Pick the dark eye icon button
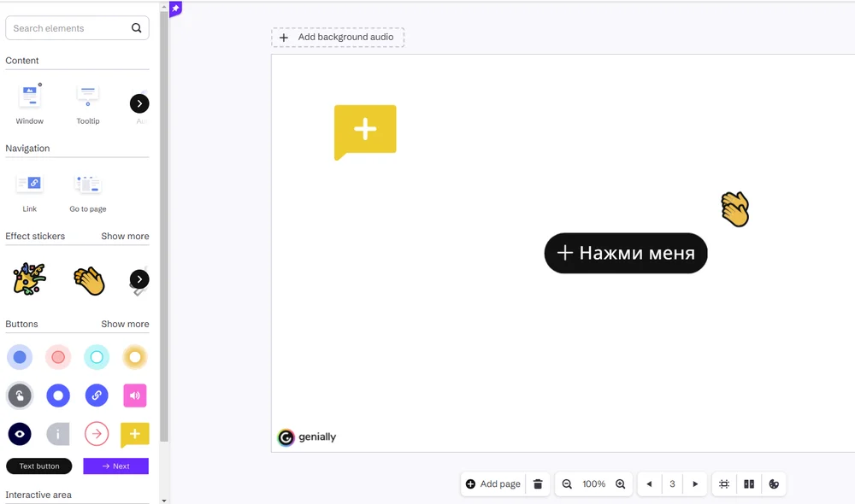 pyautogui.click(x=20, y=434)
